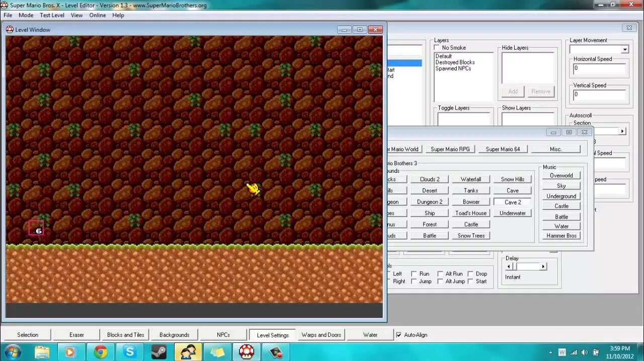Toggle the Auto-Align checkbox
This screenshot has width=644, height=361.
[x=399, y=335]
